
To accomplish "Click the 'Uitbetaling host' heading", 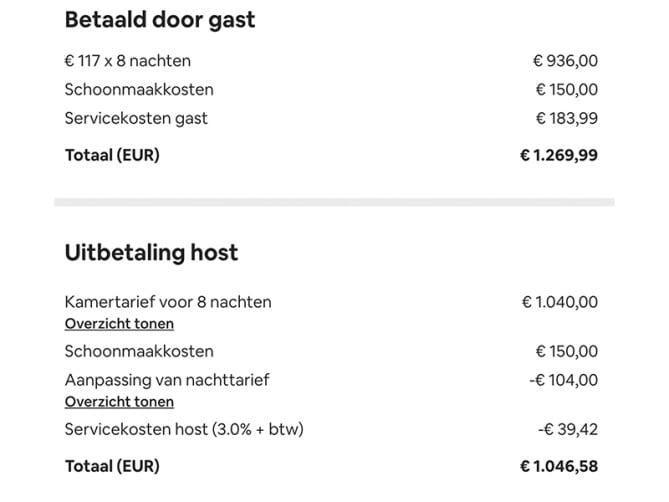I will click(x=151, y=252).
